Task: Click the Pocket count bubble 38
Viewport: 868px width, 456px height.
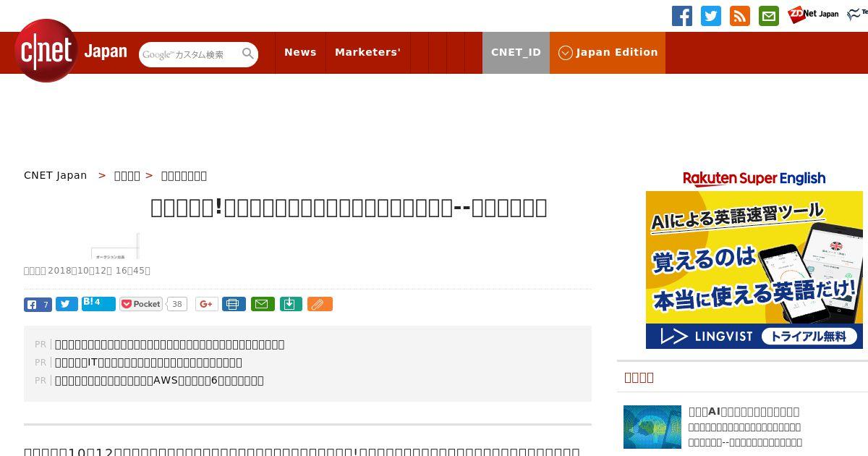Action: pos(176,304)
